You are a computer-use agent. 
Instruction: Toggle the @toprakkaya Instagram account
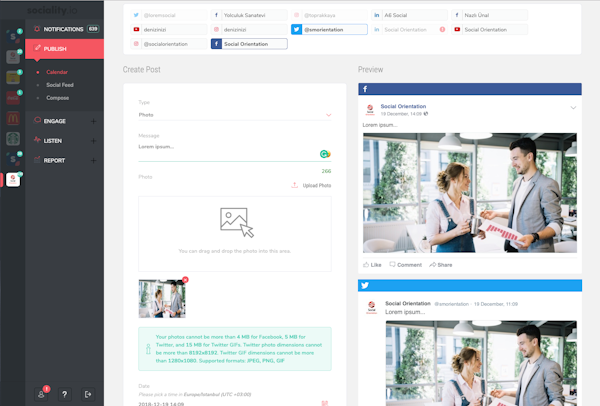point(329,15)
